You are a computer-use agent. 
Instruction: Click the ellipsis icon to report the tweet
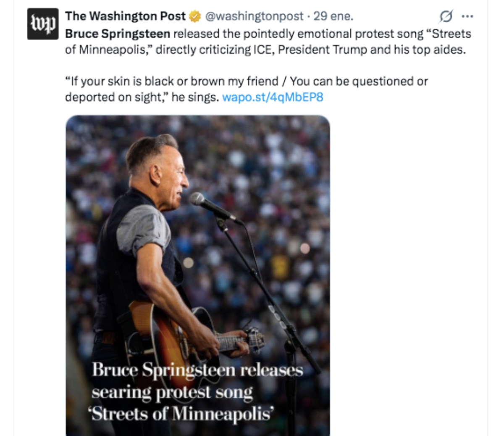467,16
